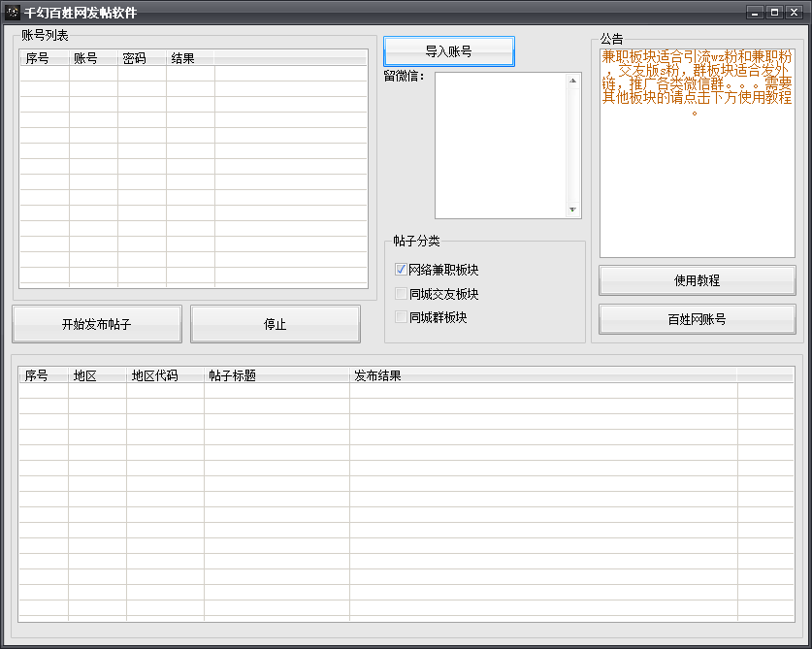Open the 使用教程 tutorial
812x649 pixels.
[x=697, y=280]
